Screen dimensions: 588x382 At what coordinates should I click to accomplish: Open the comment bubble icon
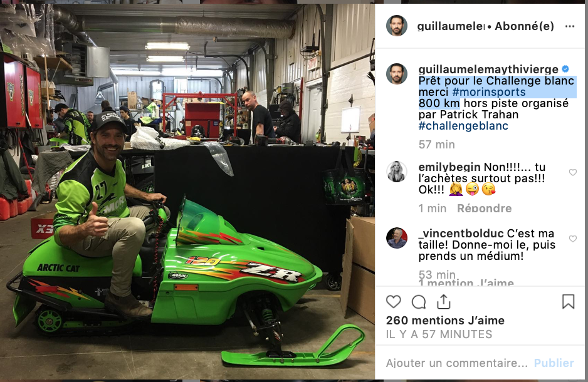point(419,302)
